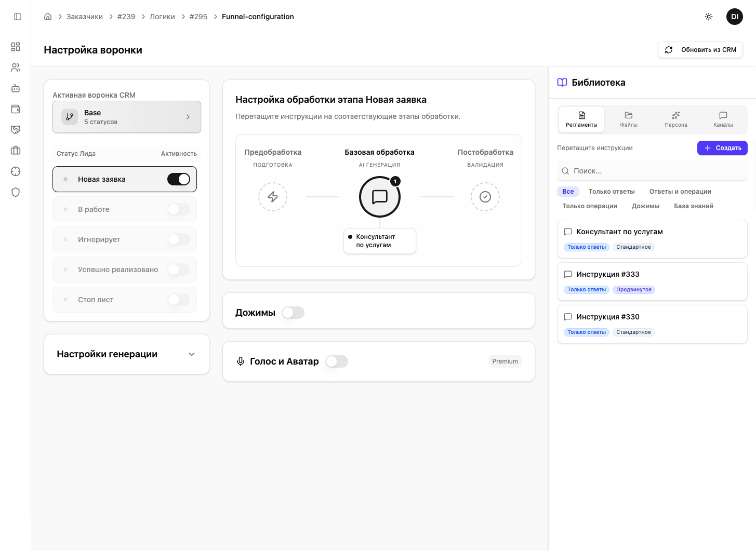
Task: Open the DI user avatar menu
Action: 734,17
